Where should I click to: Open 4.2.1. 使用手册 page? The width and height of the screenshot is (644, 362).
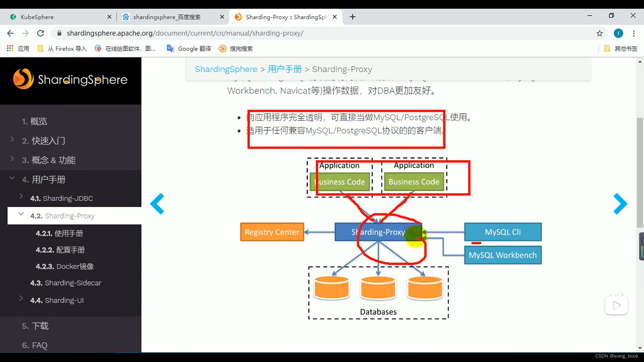59,233
